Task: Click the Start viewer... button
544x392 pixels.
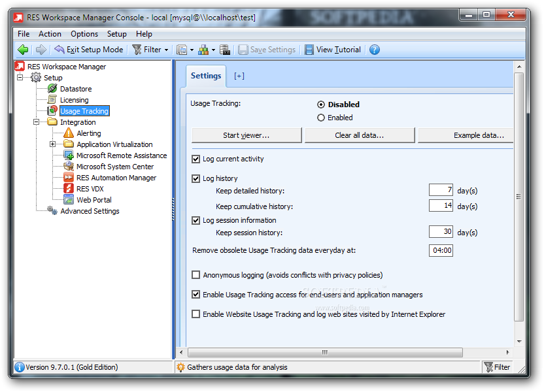Action: pos(246,135)
